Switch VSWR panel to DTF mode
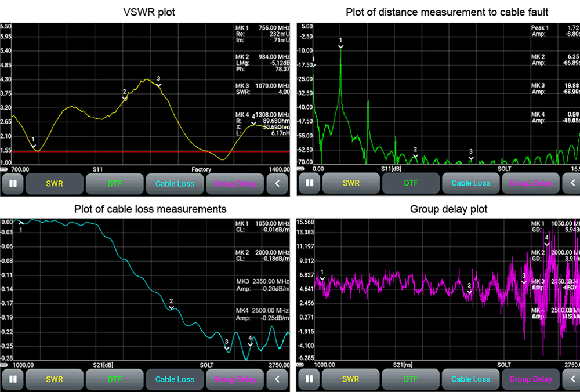Image resolution: width=580 pixels, height=392 pixels. click(114, 184)
